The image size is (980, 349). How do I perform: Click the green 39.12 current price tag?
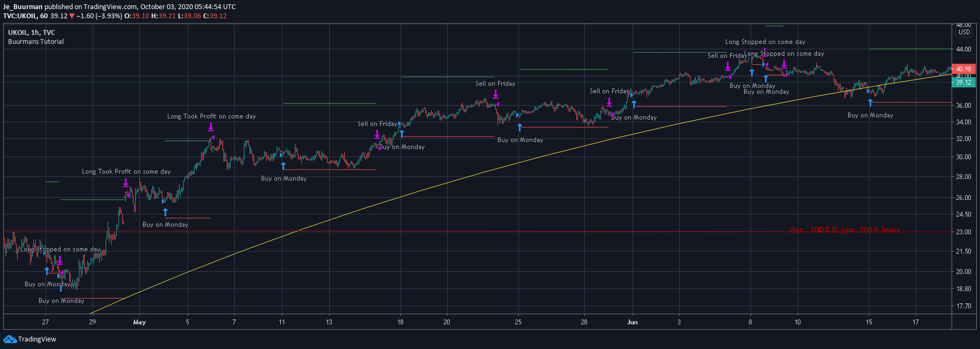pos(964,82)
